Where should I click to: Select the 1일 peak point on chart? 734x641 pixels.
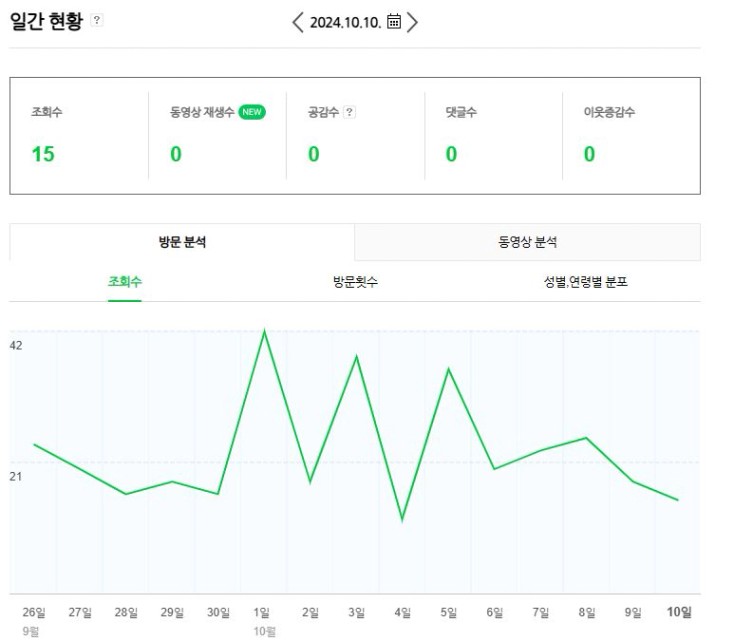[264, 332]
